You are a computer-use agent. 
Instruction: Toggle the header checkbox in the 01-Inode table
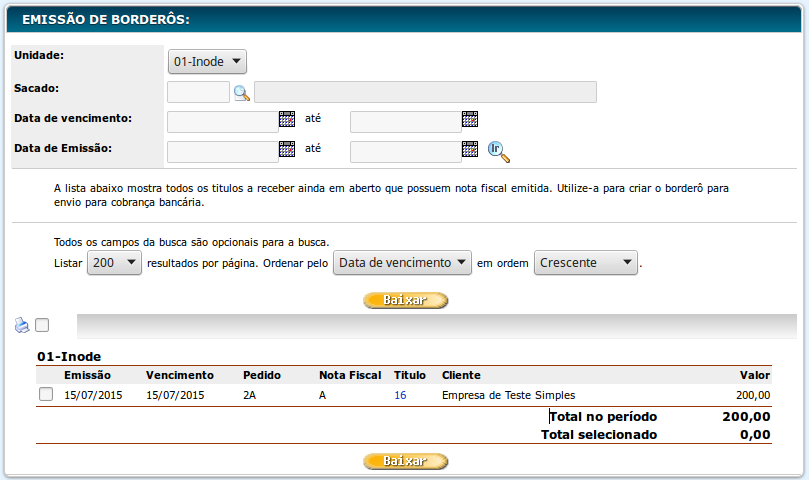(x=46, y=375)
